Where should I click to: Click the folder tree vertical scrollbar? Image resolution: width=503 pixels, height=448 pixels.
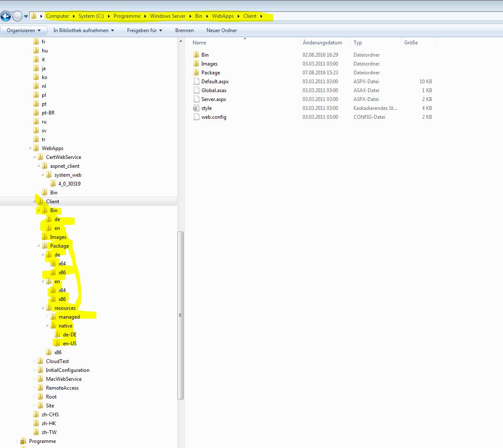pos(181,315)
